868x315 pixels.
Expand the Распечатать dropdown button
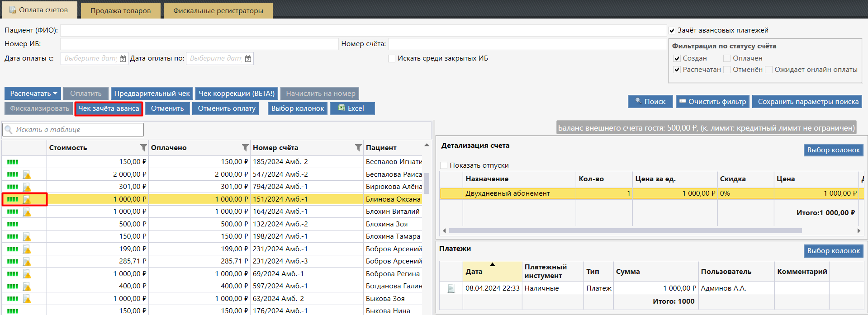point(33,94)
